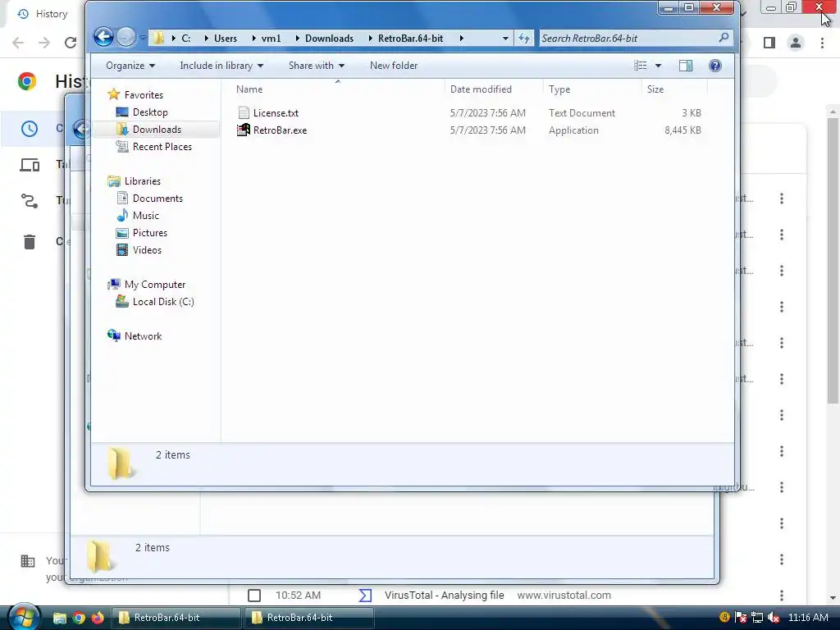Viewport: 840px width, 630px height.
Task: Tick checkbox for VirusTotal history entry
Action: [x=254, y=596]
